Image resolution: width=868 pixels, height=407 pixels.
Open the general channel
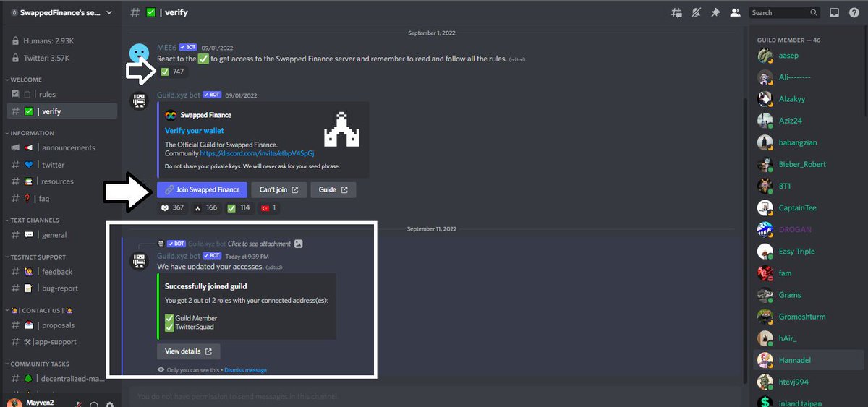(x=61, y=234)
